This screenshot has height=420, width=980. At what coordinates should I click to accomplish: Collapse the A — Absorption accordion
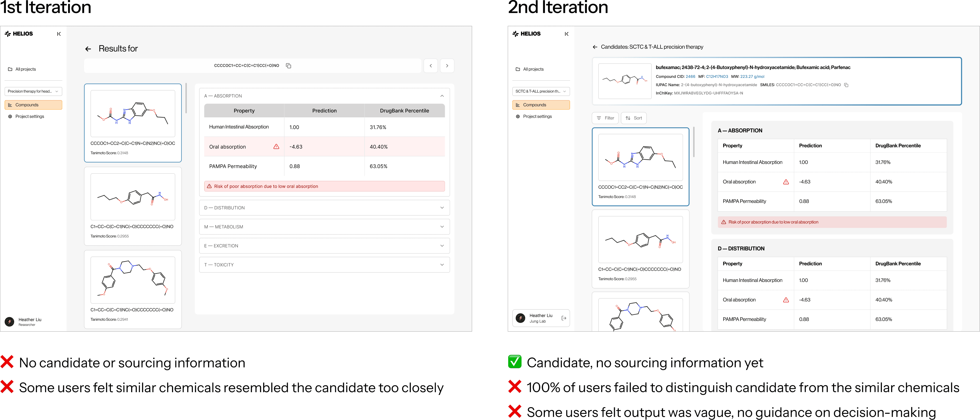(x=442, y=96)
